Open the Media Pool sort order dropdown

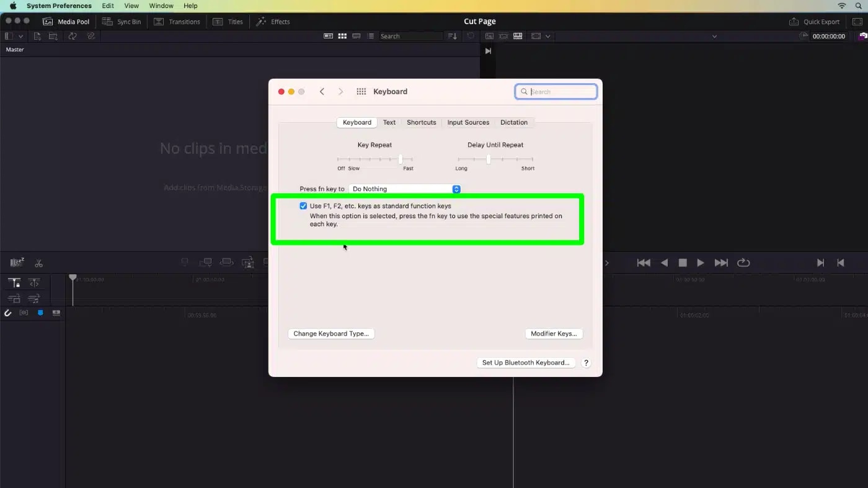452,36
